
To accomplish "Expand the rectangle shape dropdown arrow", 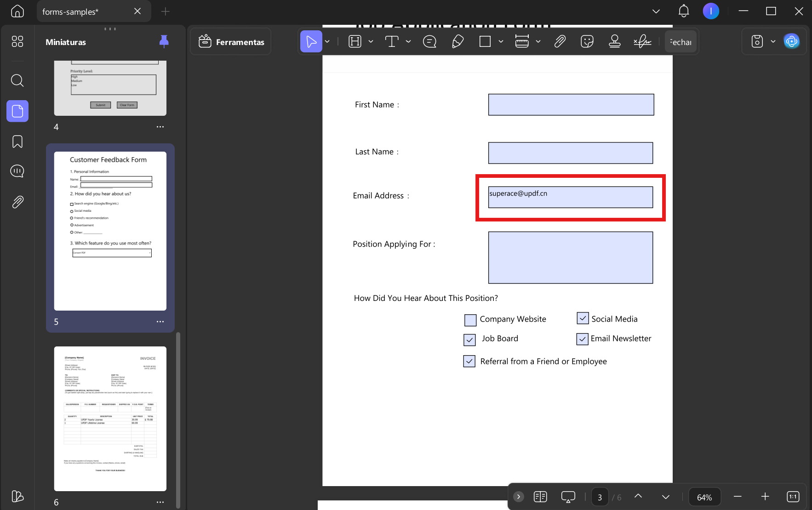I will pos(501,42).
